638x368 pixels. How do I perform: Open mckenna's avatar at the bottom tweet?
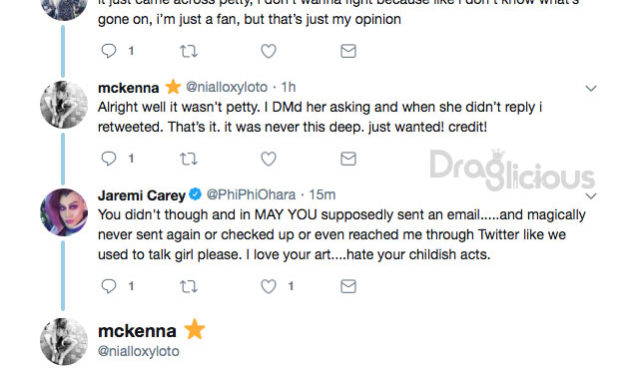(x=64, y=341)
